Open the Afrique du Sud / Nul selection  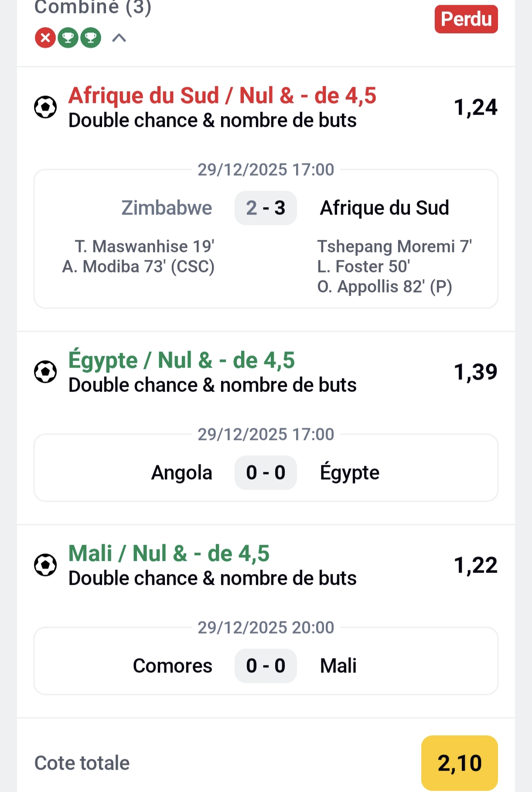tap(222, 96)
